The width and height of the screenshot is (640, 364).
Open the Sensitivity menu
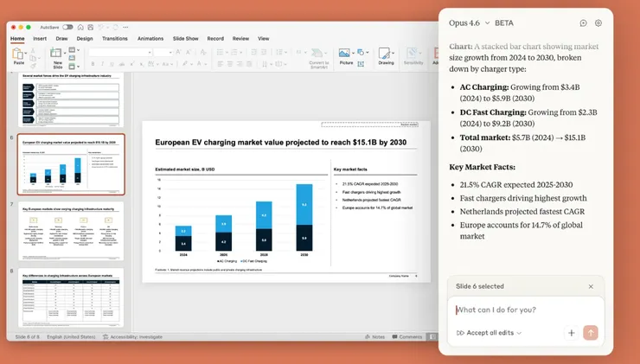pos(413,57)
